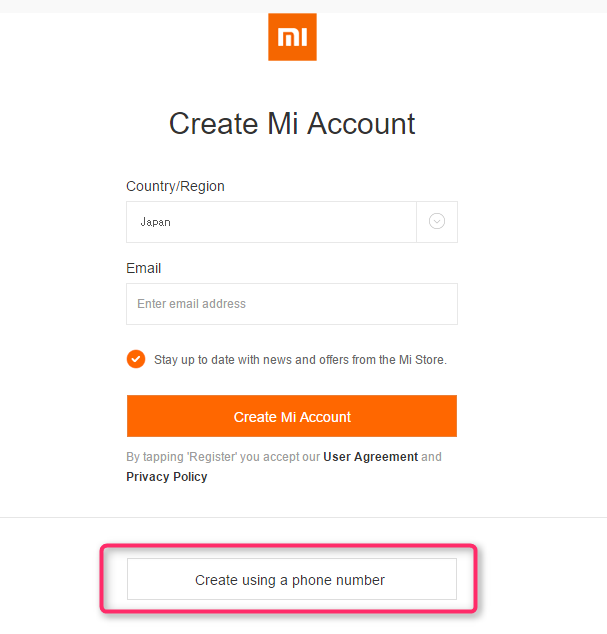The image size is (607, 634).
Task: Click the 'Stay up to date' checkbox label
Action: click(x=300, y=360)
